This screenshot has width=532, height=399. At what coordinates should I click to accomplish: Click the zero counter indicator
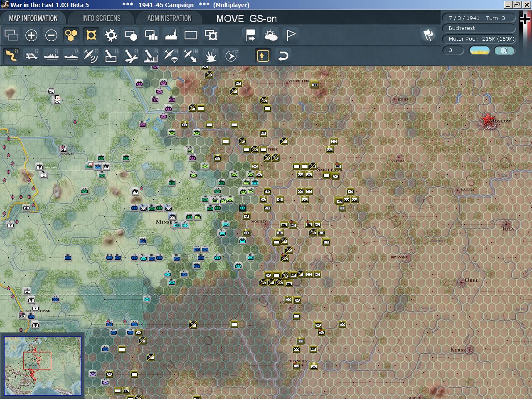[x=505, y=51]
